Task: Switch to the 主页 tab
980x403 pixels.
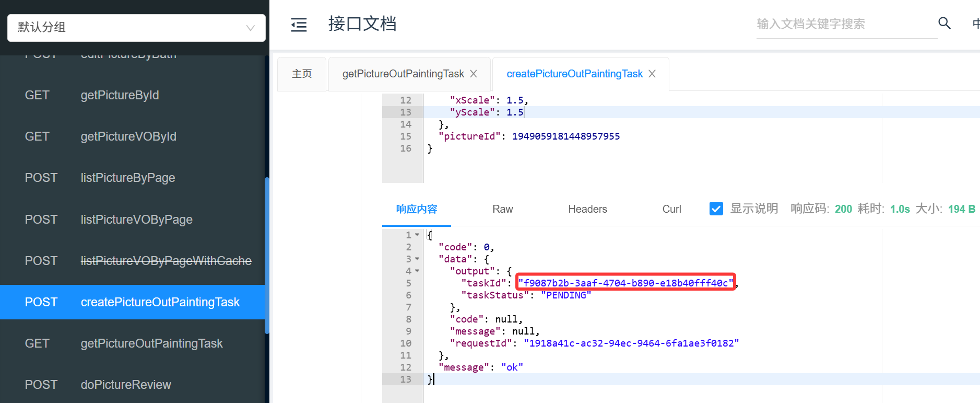Action: (x=302, y=74)
